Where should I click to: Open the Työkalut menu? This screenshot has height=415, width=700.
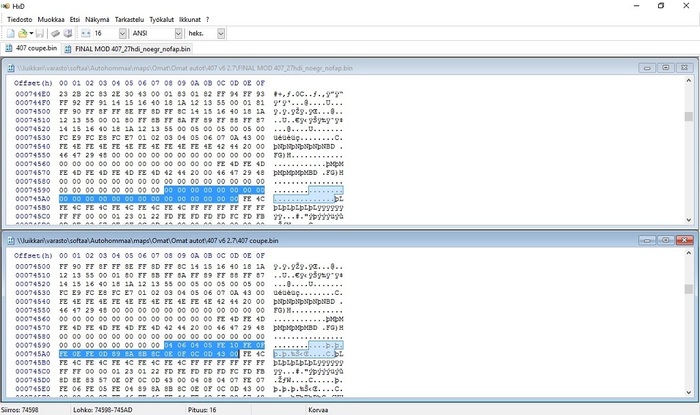point(162,18)
